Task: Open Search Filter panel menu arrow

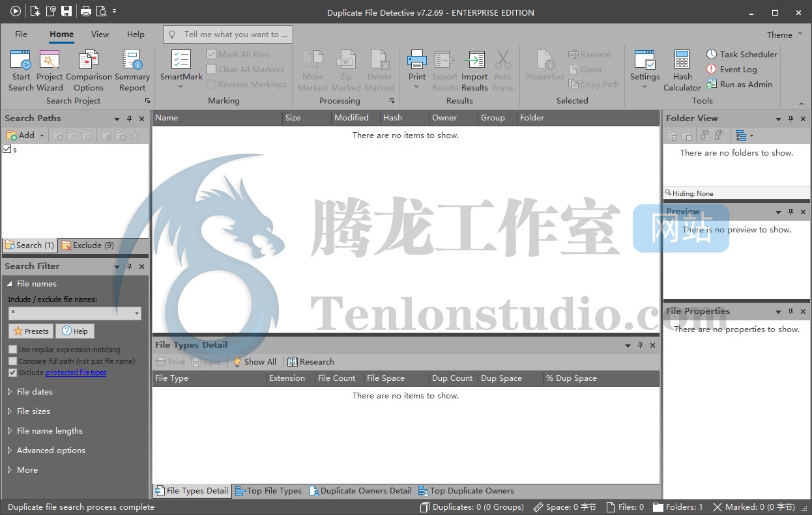Action: (x=117, y=266)
